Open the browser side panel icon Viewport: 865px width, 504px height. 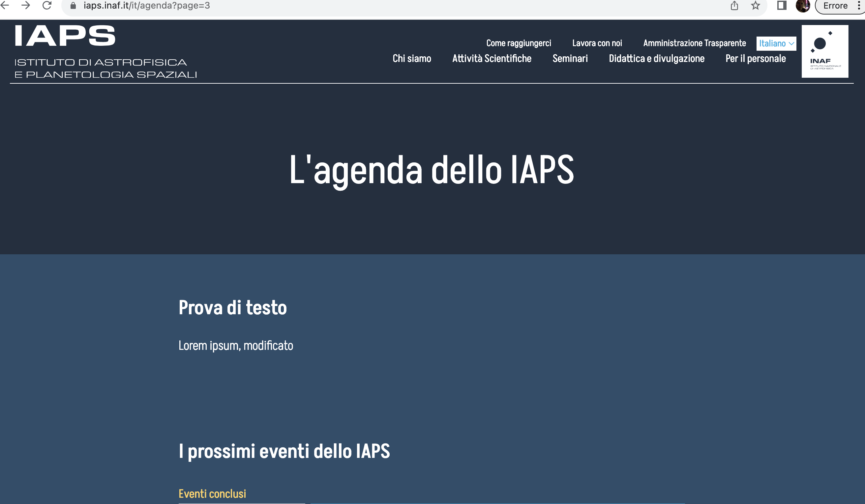click(782, 6)
